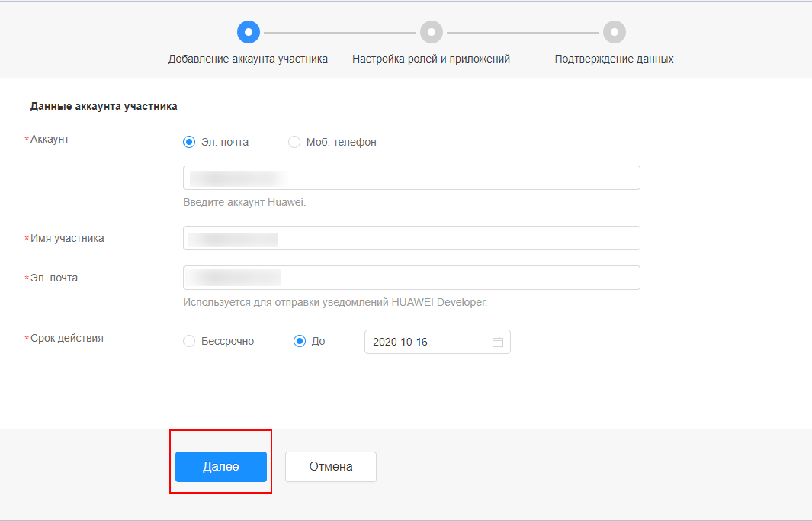This screenshot has width=812, height=521.
Task: Click the third step circle in wizard
Action: point(614,32)
